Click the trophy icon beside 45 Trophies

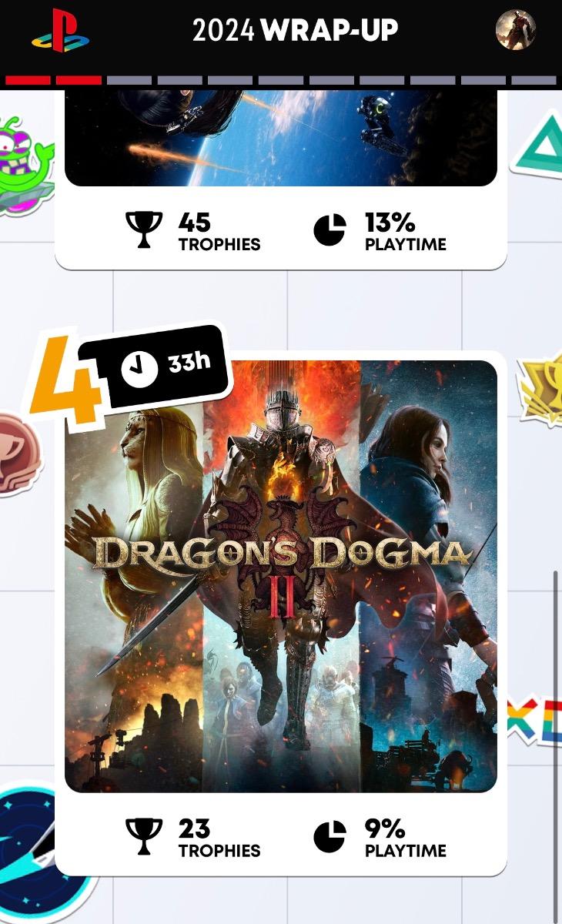(144, 229)
